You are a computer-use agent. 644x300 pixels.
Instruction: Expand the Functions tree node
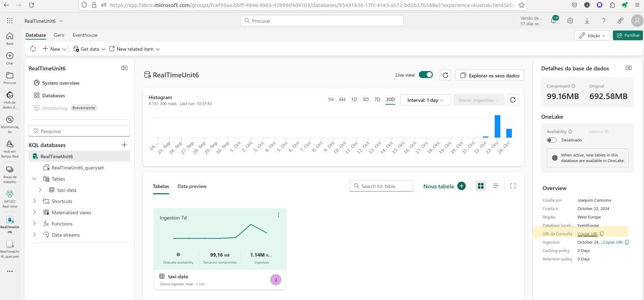pyautogui.click(x=34, y=224)
